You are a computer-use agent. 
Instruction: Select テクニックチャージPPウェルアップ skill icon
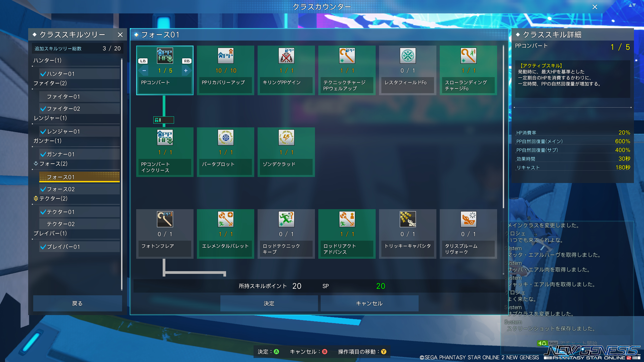coord(347,56)
